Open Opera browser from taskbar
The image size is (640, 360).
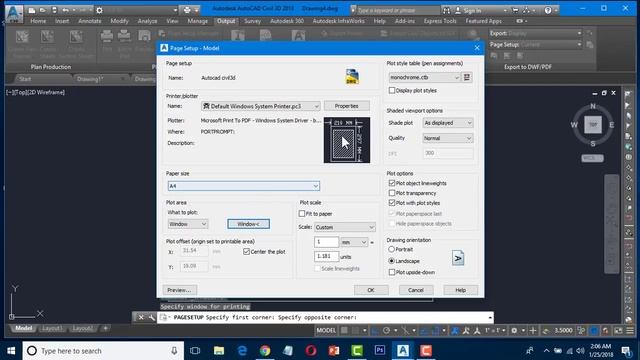pyautogui.click(x=311, y=351)
